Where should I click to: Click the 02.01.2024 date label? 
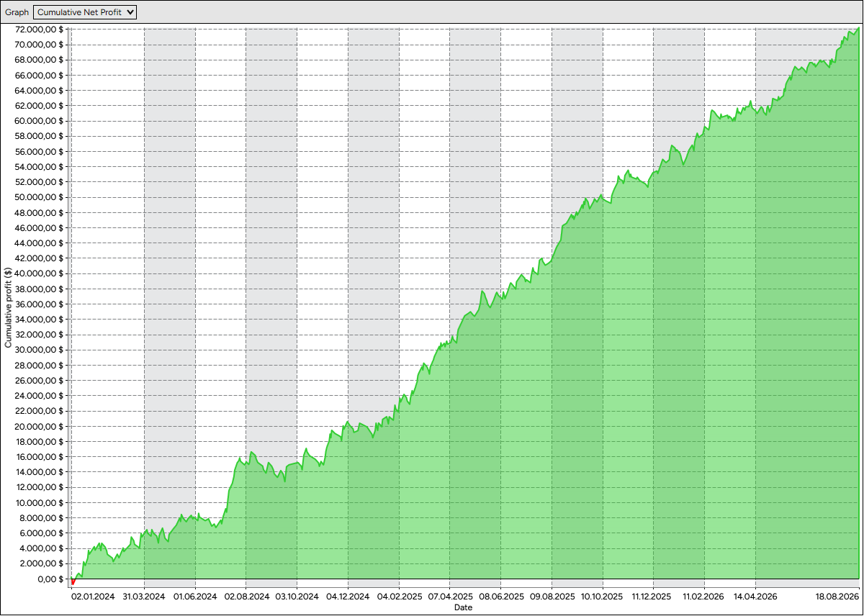(x=94, y=597)
